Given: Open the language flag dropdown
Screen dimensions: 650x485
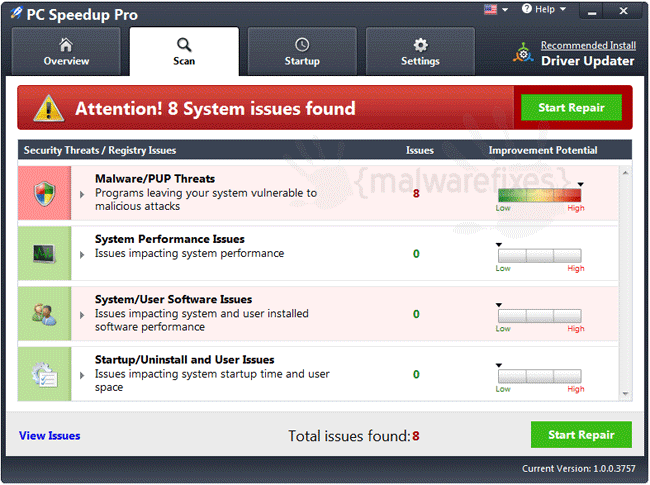Looking at the screenshot, I should point(505,10).
